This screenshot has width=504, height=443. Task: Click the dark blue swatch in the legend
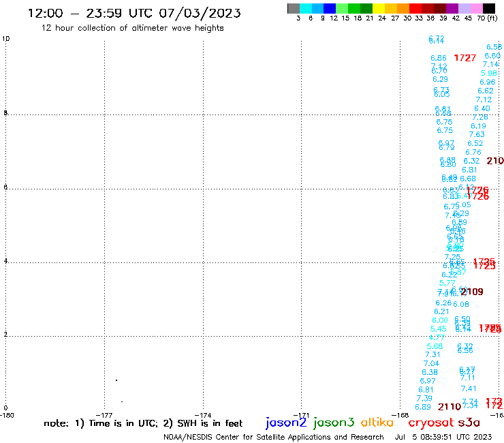[x=330, y=8]
